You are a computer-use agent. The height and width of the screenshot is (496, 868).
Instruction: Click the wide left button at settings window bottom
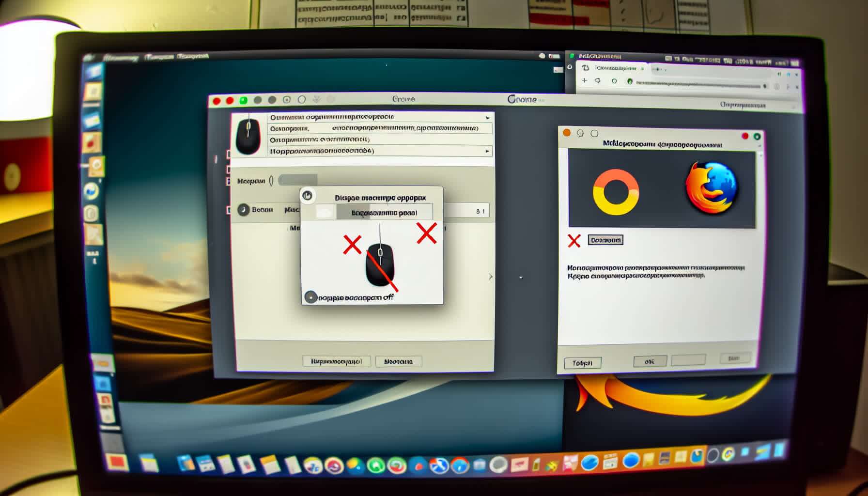(336, 361)
